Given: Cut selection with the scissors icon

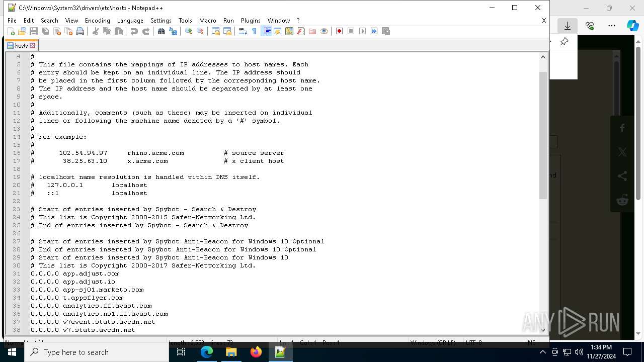Looking at the screenshot, I should (96, 31).
